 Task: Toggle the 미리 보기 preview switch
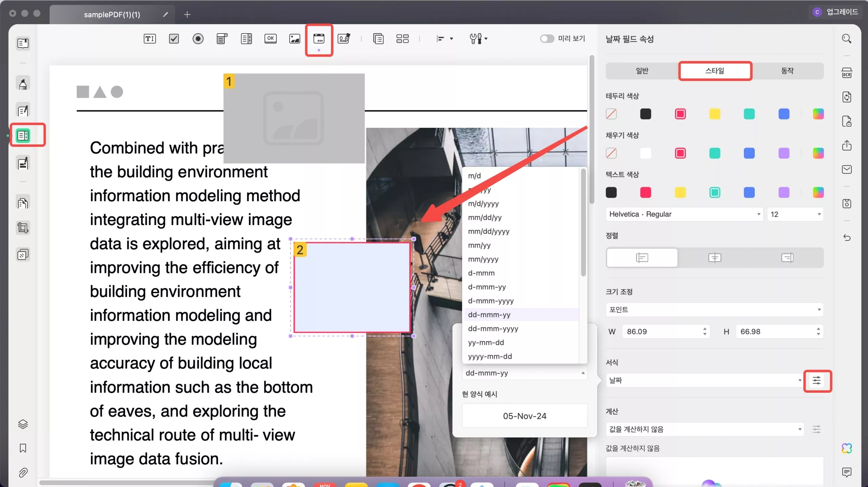(547, 39)
